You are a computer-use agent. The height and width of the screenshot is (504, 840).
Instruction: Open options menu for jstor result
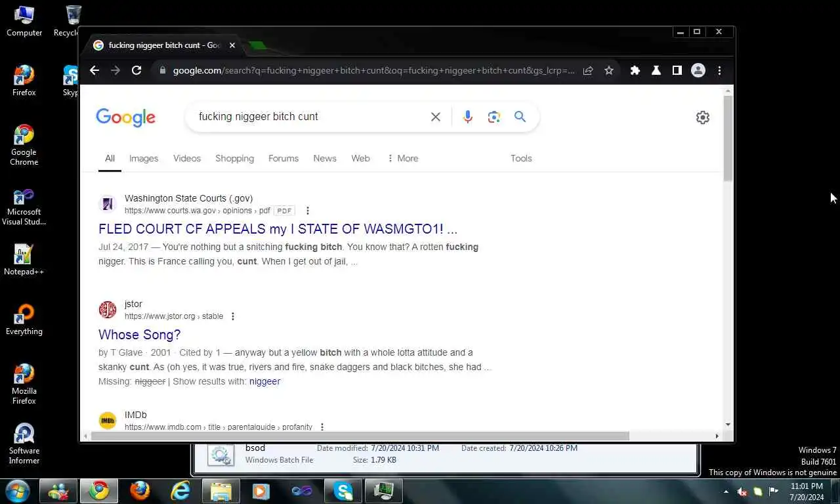point(232,316)
